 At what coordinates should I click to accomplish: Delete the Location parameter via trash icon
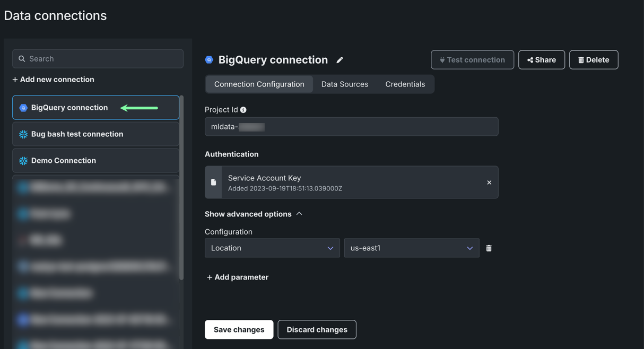pos(489,248)
